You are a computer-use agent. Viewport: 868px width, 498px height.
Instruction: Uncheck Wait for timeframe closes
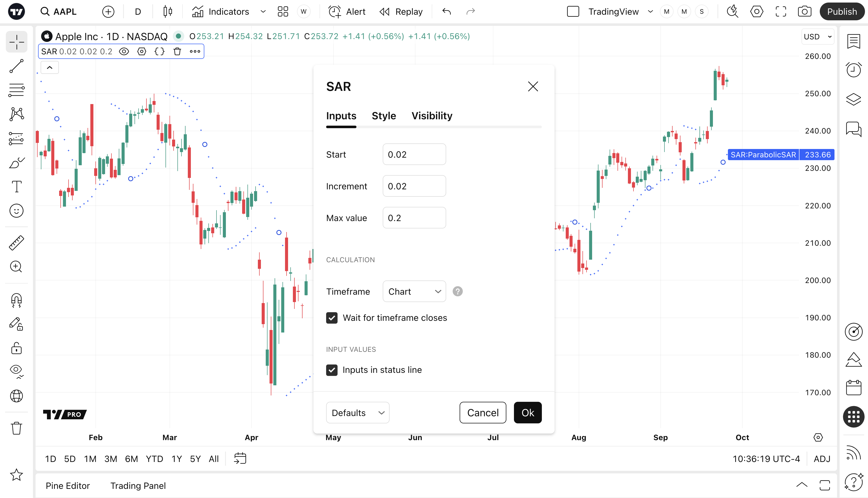point(332,318)
